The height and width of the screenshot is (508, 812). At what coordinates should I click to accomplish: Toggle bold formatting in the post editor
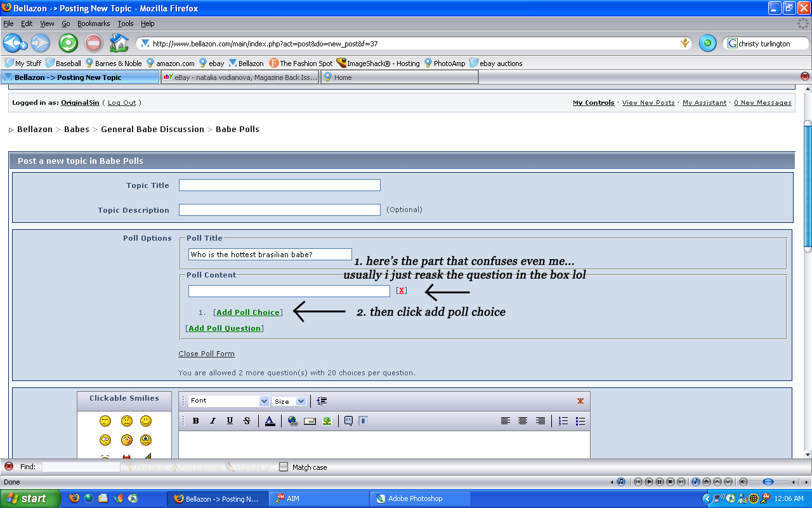tap(196, 421)
